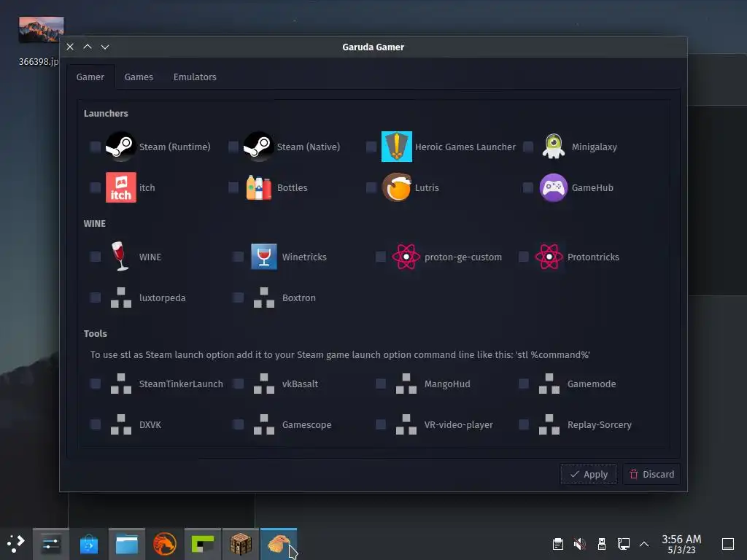Select the Minigalaxy checkbox

point(528,147)
